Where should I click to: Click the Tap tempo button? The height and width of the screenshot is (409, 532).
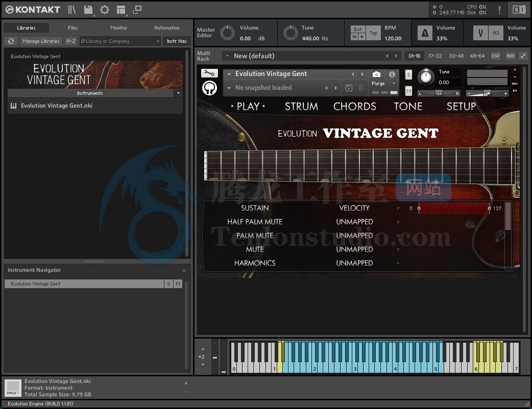point(373,33)
